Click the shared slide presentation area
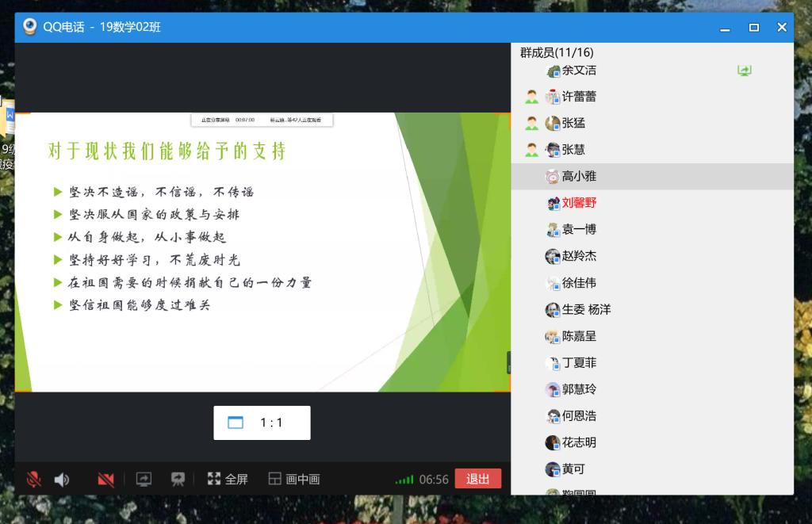The width and height of the screenshot is (812, 524). coord(262,252)
